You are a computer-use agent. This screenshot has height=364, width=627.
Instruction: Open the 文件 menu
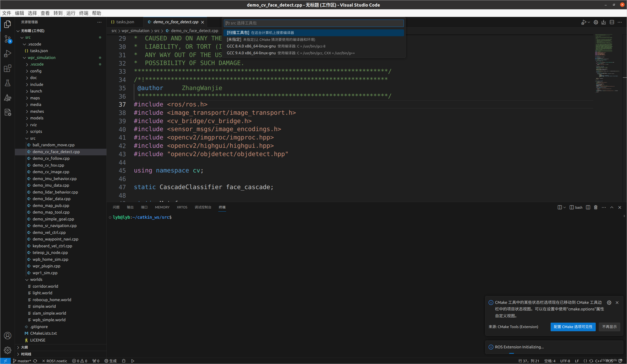6,13
